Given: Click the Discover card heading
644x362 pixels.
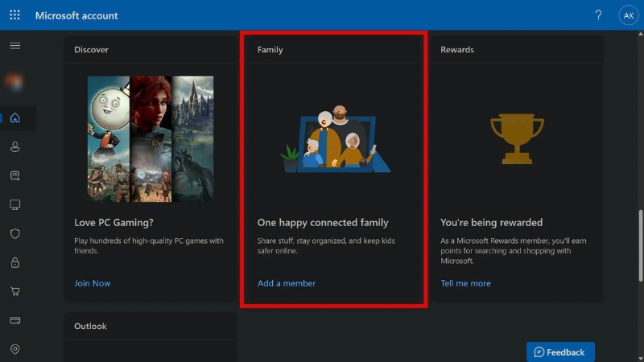Looking at the screenshot, I should coord(91,50).
